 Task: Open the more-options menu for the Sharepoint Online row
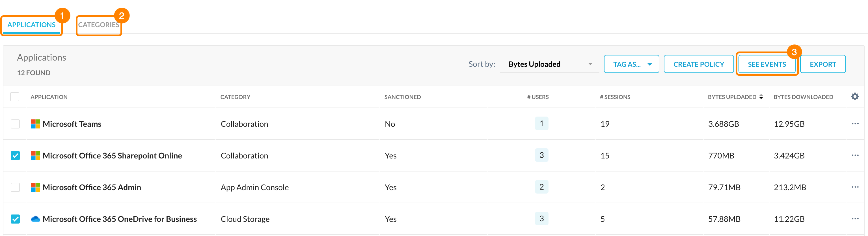(855, 155)
